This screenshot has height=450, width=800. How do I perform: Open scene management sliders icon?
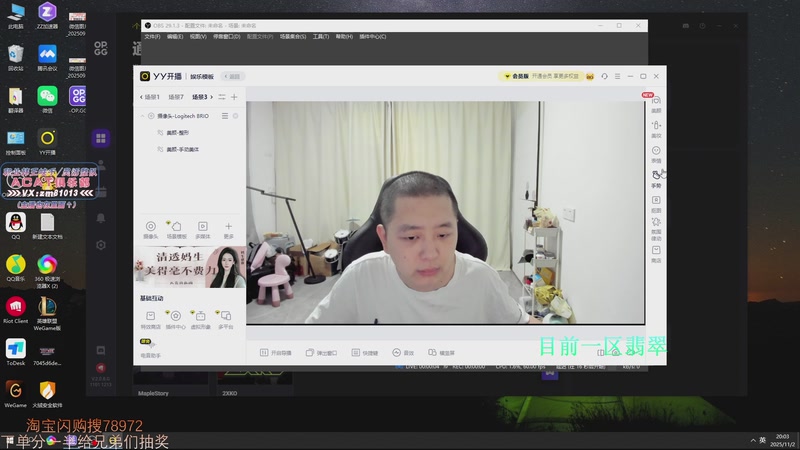(x=222, y=97)
